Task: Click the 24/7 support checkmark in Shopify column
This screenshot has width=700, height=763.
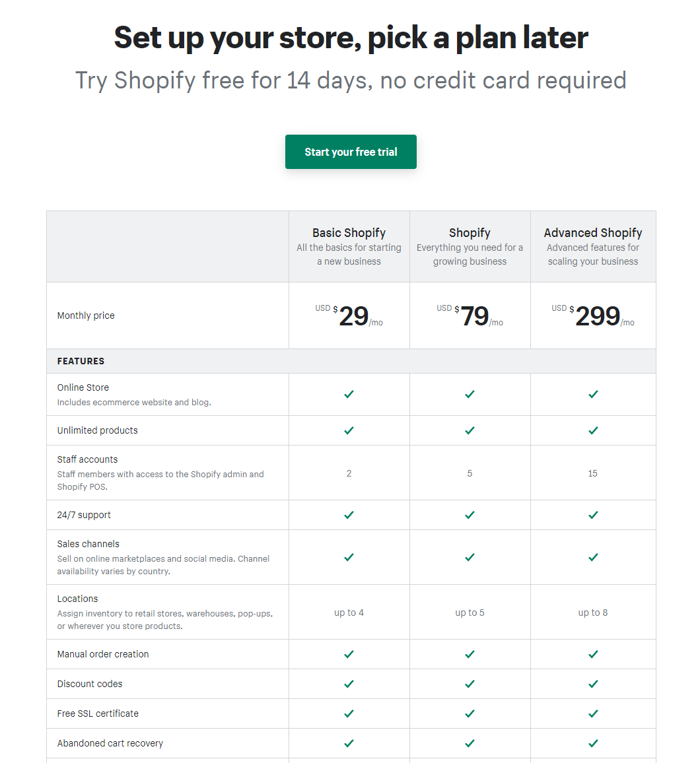Action: [470, 515]
